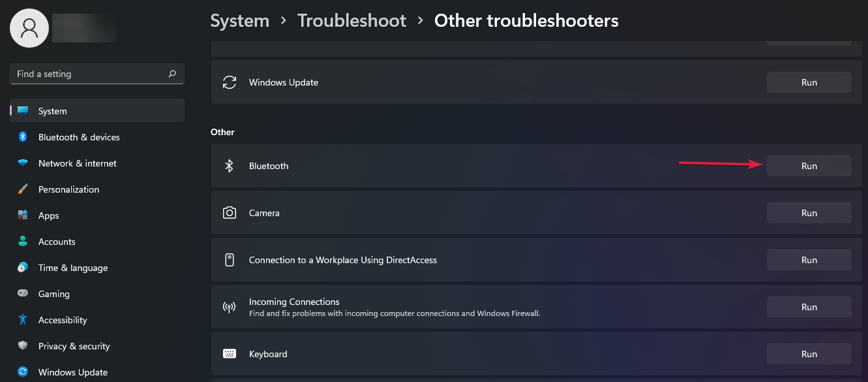Run the Incoming Connections troubleshooter
This screenshot has width=868, height=382.
(809, 306)
